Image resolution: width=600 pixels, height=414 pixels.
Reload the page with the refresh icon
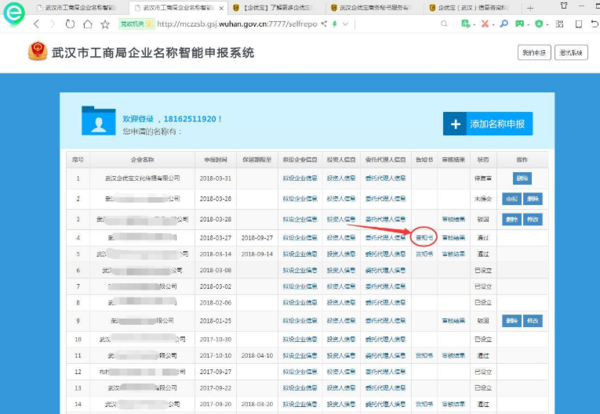70,24
